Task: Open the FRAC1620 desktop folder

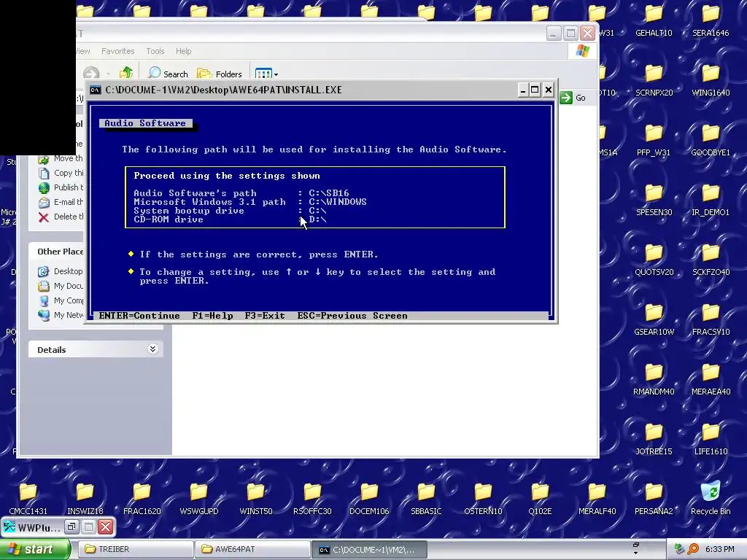Action: click(142, 499)
